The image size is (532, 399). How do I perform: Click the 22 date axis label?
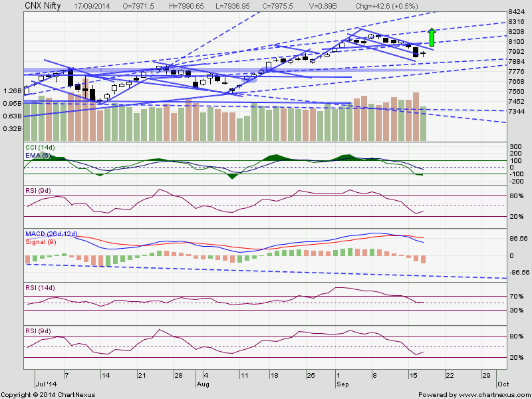tap(450, 375)
